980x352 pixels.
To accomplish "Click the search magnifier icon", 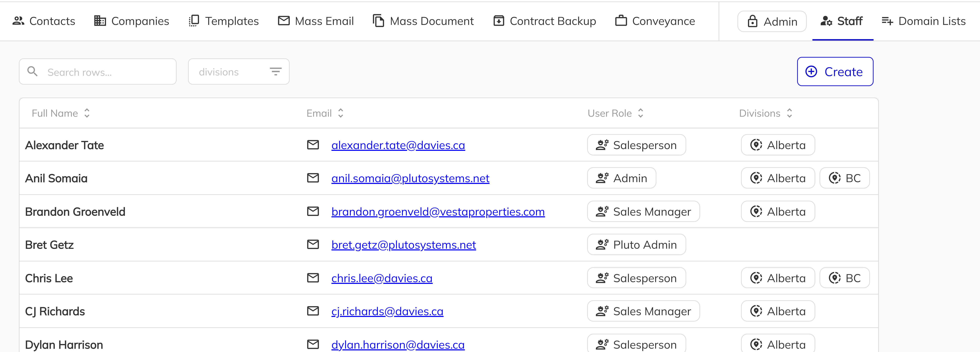I will click(x=32, y=71).
